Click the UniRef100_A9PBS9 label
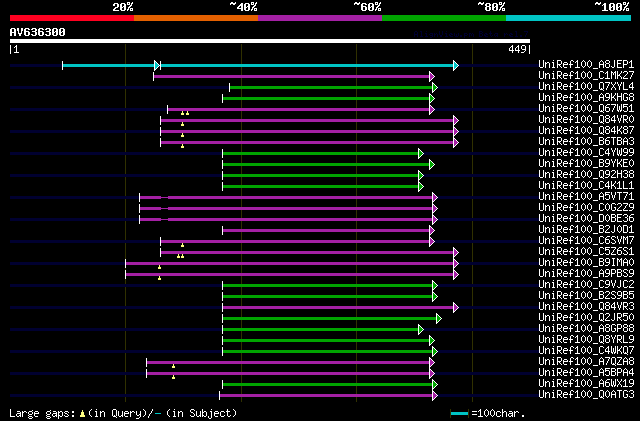Image resolution: width=640 pixels, height=421 pixels. pos(586,274)
